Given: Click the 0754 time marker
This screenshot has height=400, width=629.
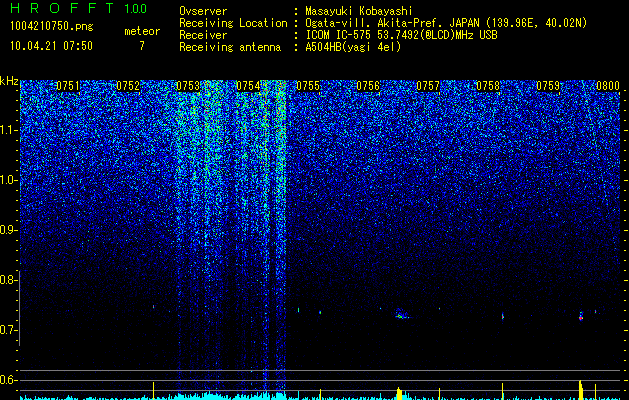Looking at the screenshot, I should (x=248, y=86).
